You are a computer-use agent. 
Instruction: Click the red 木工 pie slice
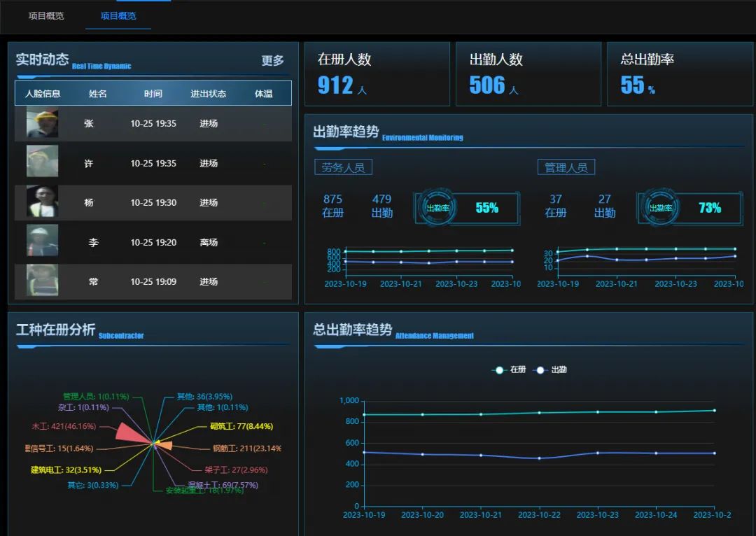point(130,434)
